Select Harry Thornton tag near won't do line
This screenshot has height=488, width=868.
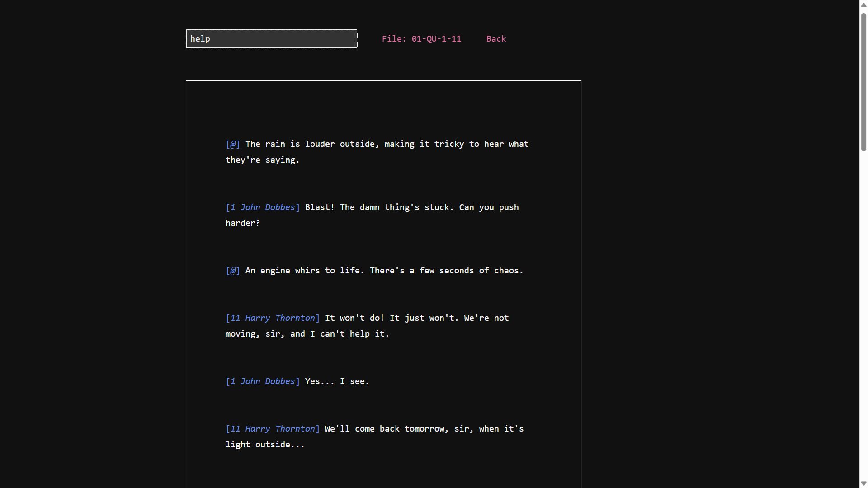[272, 318]
